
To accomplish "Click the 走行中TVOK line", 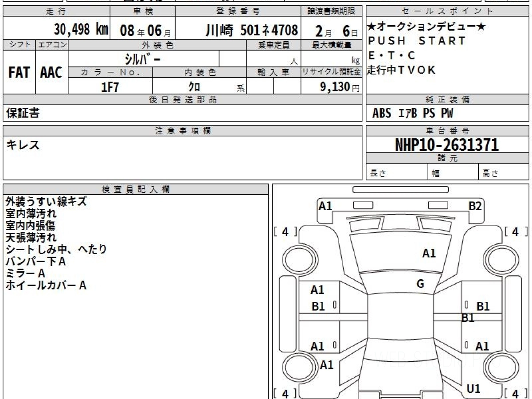I will coord(402,70).
